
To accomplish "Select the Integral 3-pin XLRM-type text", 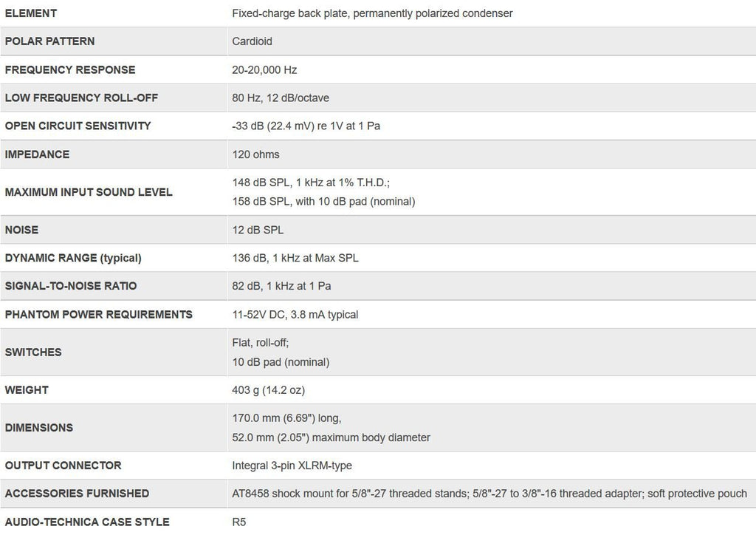I will pyautogui.click(x=291, y=466).
